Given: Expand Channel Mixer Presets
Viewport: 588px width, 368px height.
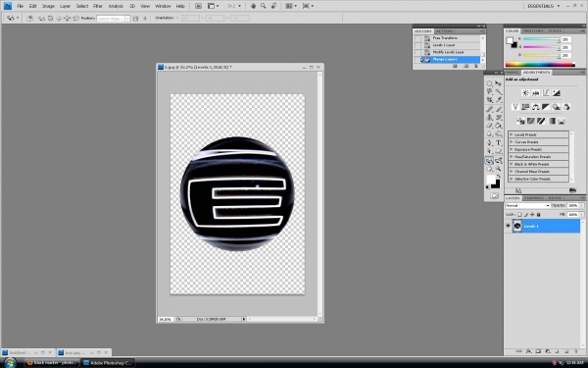Looking at the screenshot, I should (512, 171).
